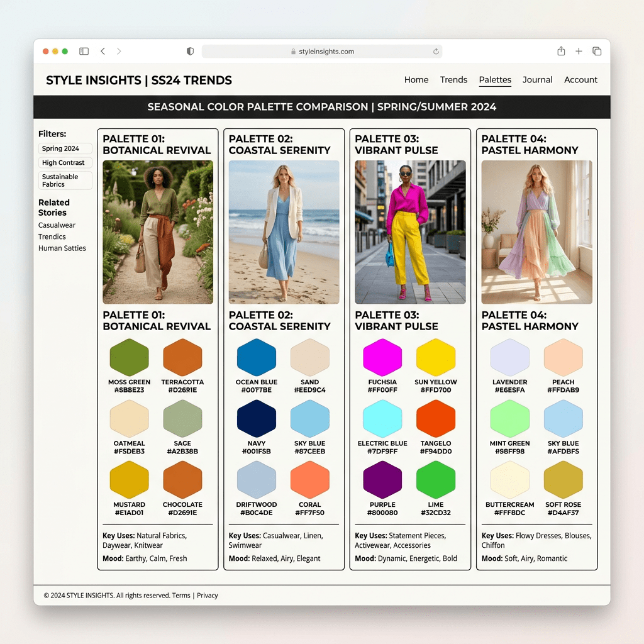Select the Fuchsia color swatch

point(382,358)
